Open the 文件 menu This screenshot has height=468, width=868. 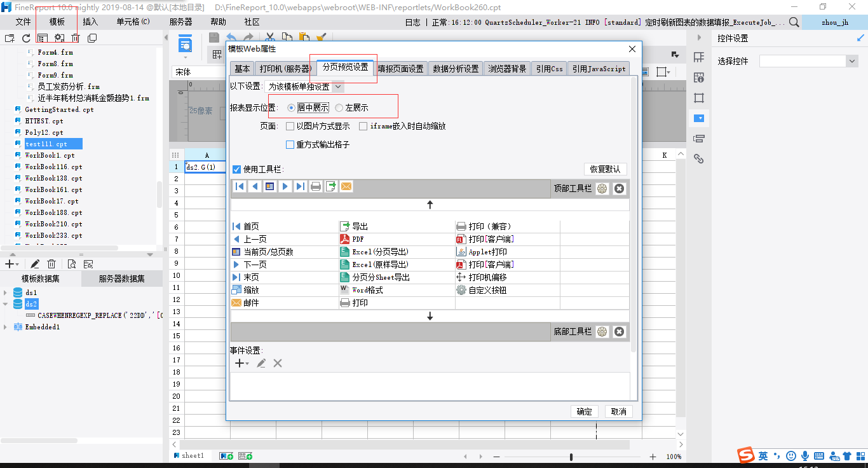coord(23,22)
